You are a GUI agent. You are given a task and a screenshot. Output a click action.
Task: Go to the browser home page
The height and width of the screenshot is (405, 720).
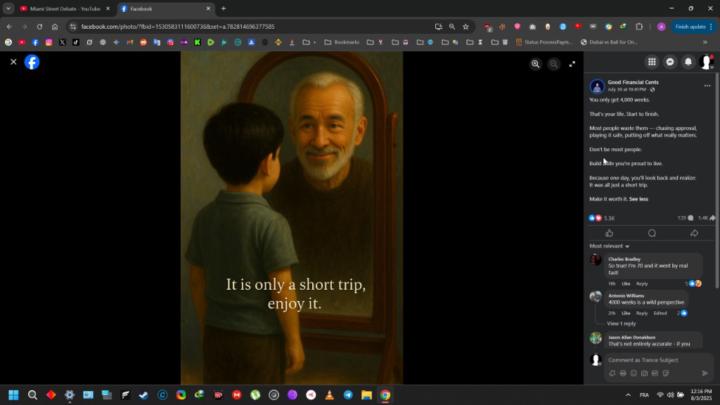coord(55,27)
